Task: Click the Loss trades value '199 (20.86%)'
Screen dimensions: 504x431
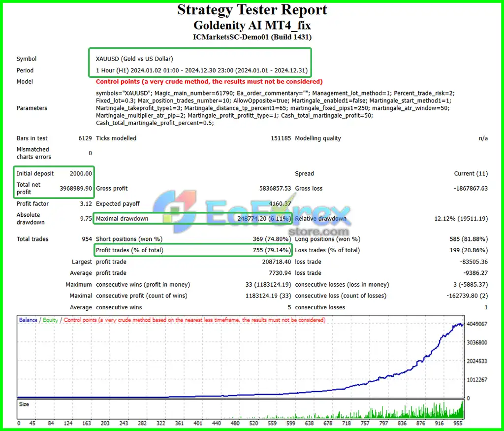Action: [x=469, y=250]
